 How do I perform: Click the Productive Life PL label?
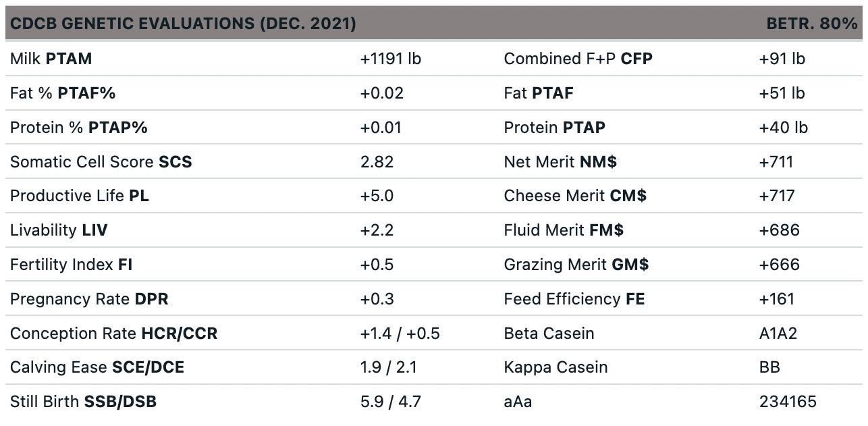tap(79, 196)
